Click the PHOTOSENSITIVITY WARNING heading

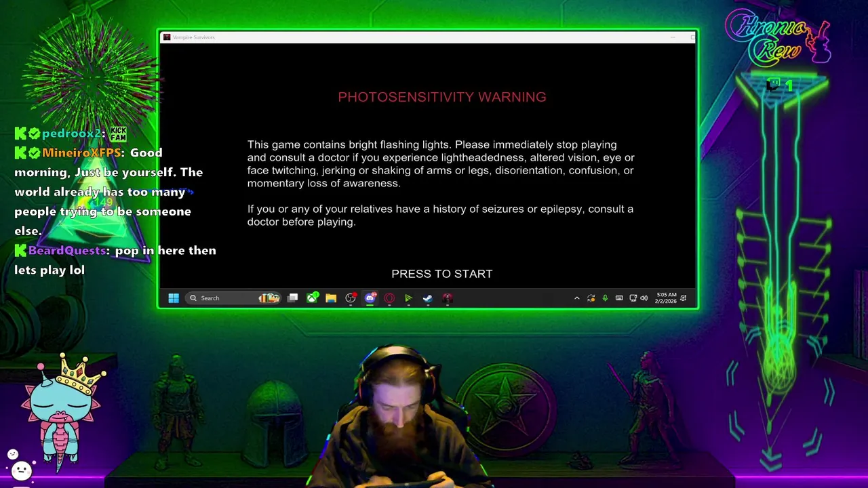tap(442, 97)
